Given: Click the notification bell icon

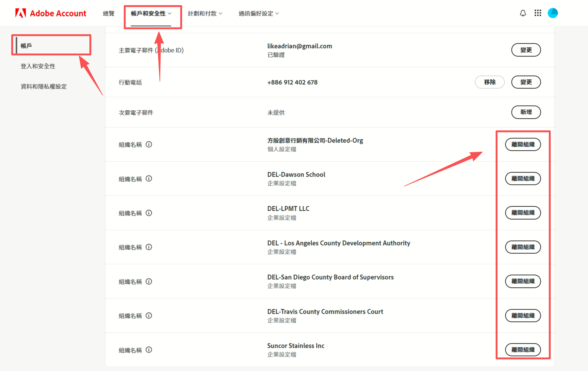Looking at the screenshot, I should pyautogui.click(x=523, y=13).
